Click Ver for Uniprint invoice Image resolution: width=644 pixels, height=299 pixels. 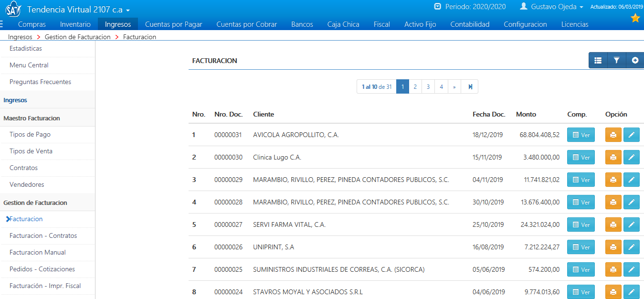click(581, 247)
